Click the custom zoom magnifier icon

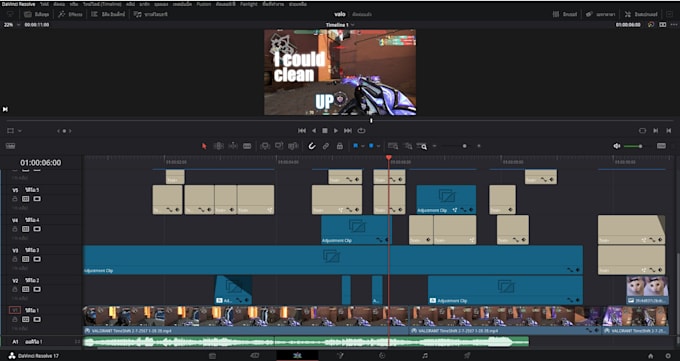tap(422, 146)
